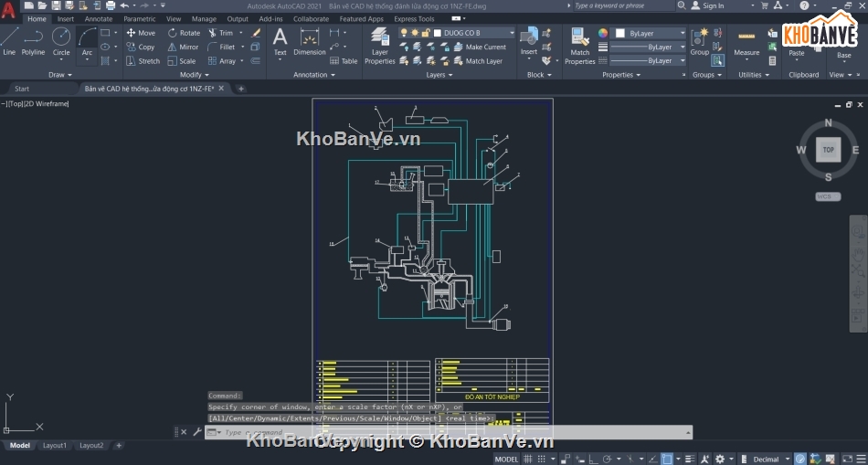Open the multiline Text tool
This screenshot has width=868, height=465.
pyautogui.click(x=281, y=42)
